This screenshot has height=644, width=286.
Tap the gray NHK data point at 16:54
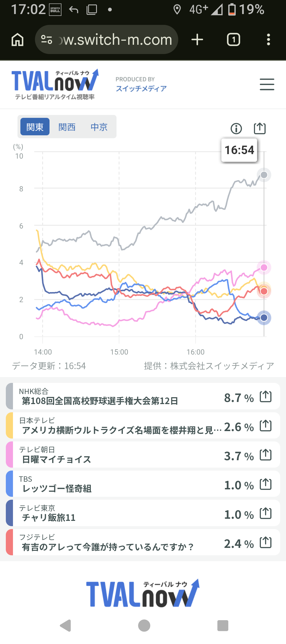tap(264, 175)
